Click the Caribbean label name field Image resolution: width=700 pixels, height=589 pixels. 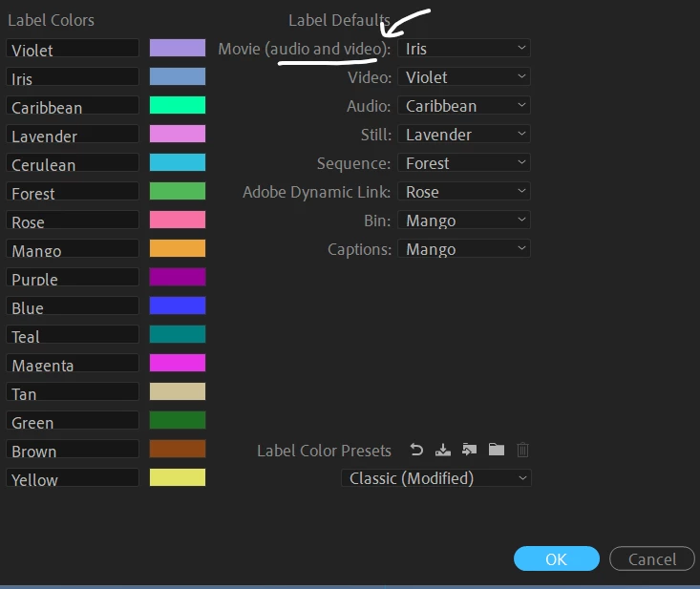click(x=73, y=105)
